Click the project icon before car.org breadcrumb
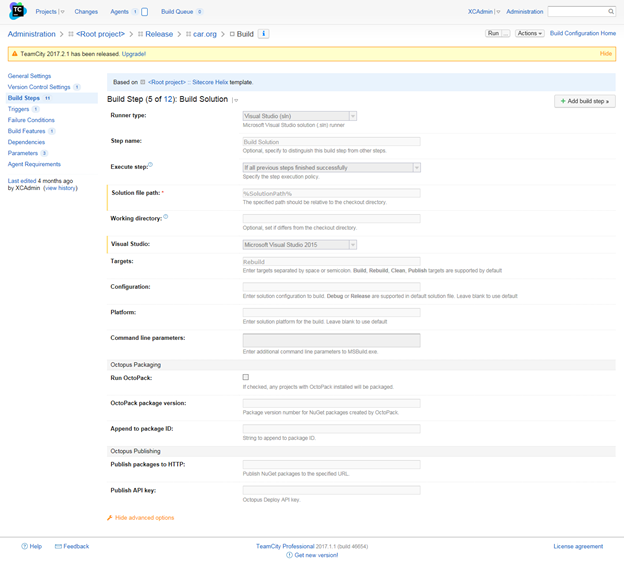This screenshot has height=577, width=624. click(188, 34)
